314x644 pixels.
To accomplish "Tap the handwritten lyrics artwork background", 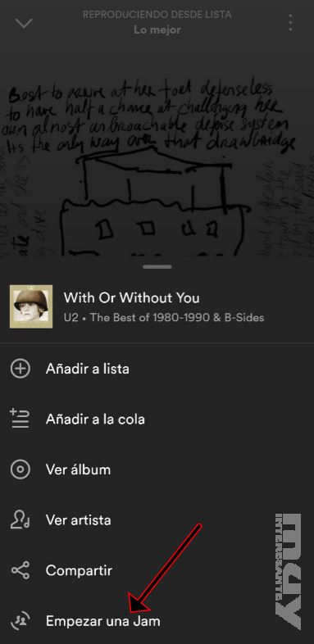I will [x=157, y=165].
